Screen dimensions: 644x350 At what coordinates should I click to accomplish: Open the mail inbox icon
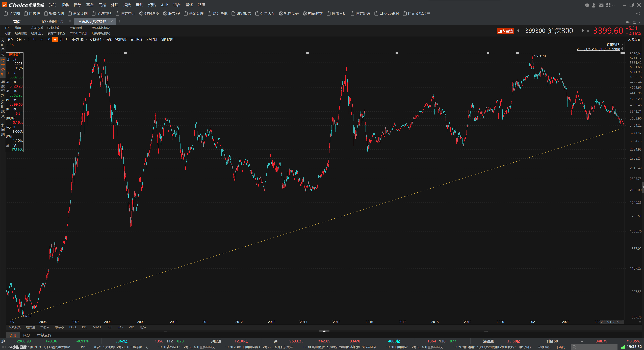point(601,5)
